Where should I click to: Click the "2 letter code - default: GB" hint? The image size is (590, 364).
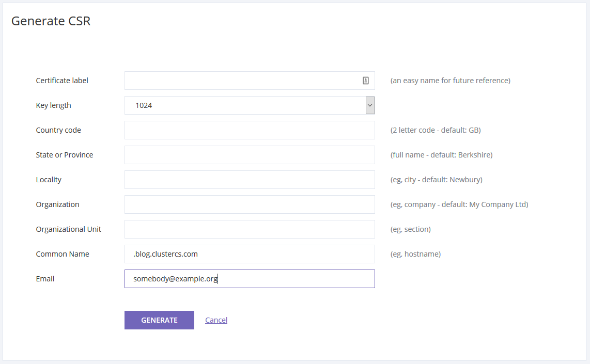436,130
